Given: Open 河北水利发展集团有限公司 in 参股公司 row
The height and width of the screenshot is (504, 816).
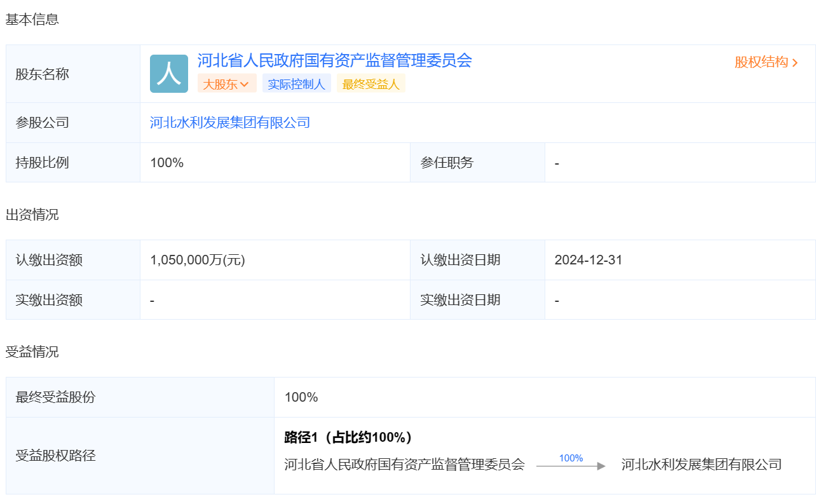Looking at the screenshot, I should click(x=230, y=123).
